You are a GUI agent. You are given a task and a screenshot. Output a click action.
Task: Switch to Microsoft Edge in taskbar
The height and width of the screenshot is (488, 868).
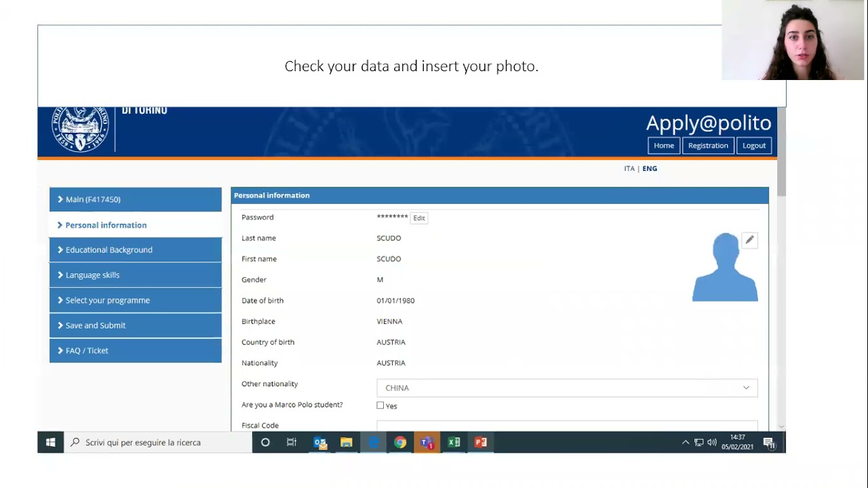pos(374,443)
